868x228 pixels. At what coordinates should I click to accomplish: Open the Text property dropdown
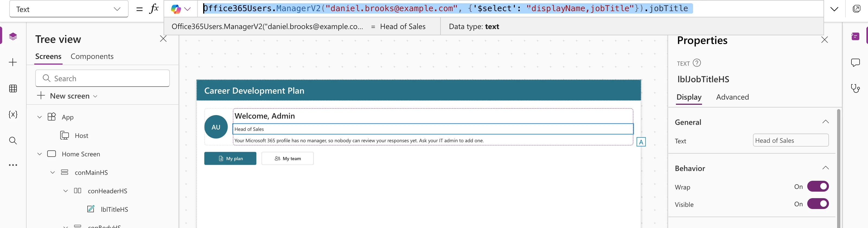(69, 9)
